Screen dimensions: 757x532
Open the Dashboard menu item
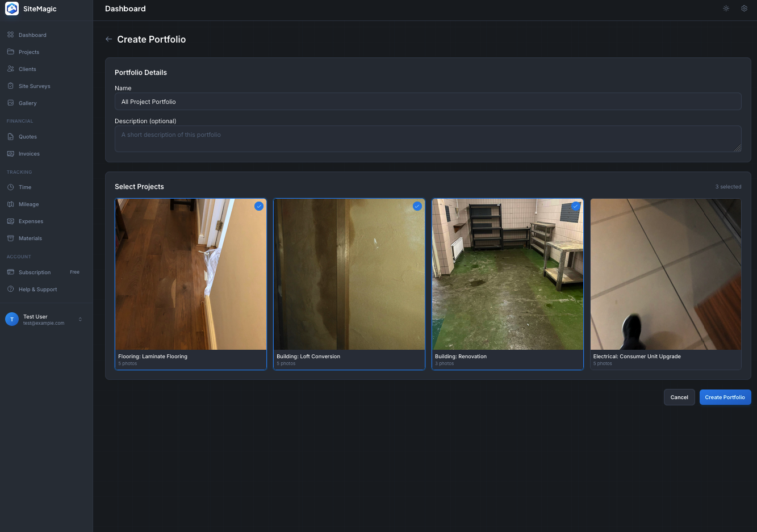[x=10, y=35]
